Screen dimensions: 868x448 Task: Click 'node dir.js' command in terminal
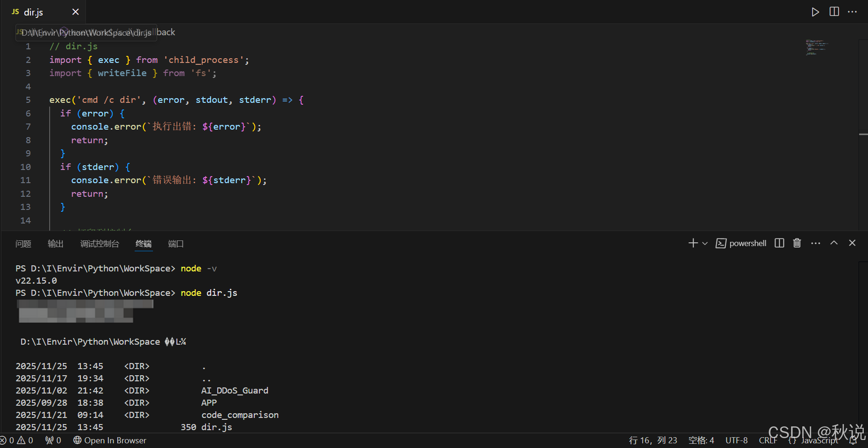[x=209, y=293]
